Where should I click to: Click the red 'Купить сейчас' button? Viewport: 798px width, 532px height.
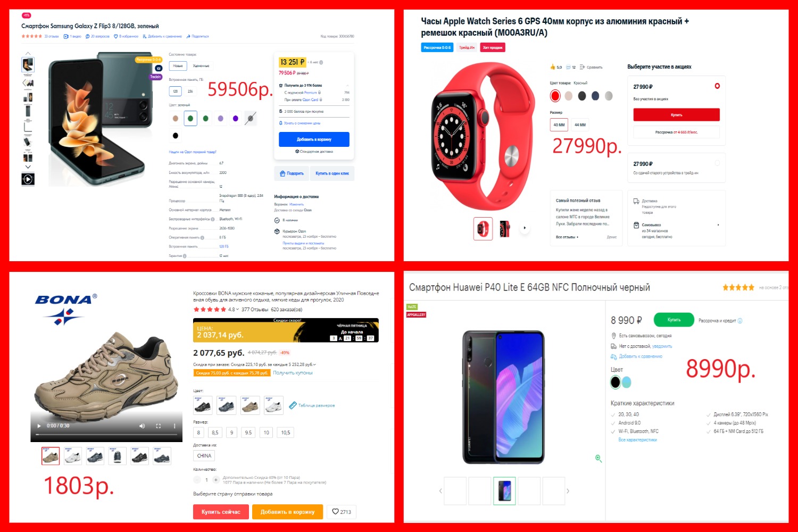click(x=221, y=512)
